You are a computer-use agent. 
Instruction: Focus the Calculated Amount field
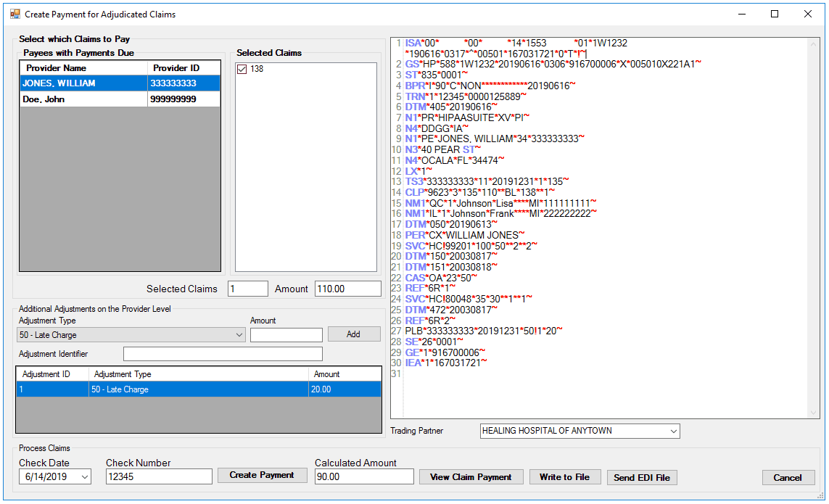point(364,476)
